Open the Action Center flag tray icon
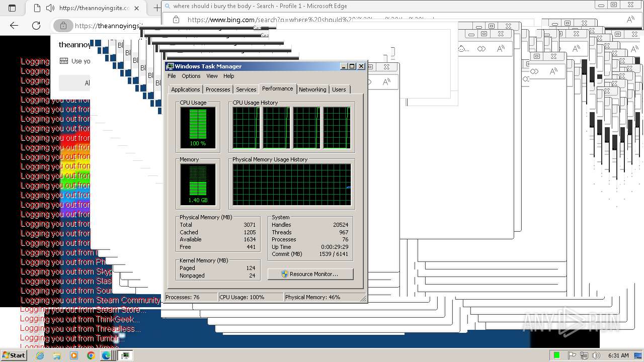The image size is (644, 362). pos(572,355)
